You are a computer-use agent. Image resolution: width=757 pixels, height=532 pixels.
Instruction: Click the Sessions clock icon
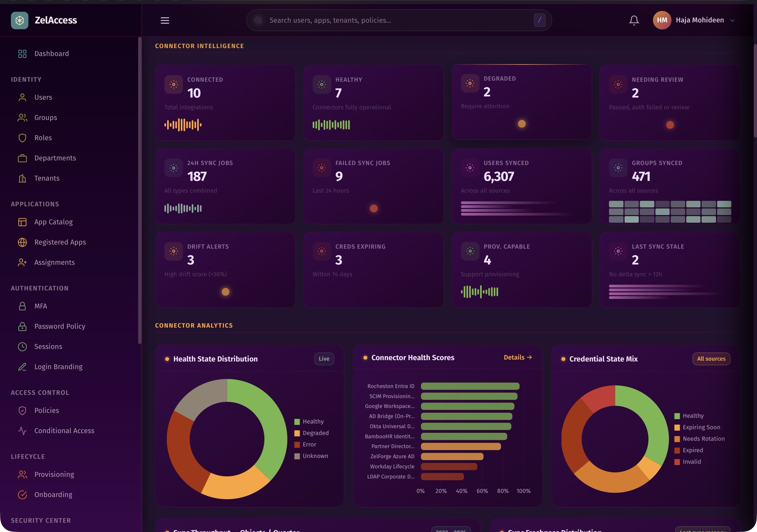(22, 347)
